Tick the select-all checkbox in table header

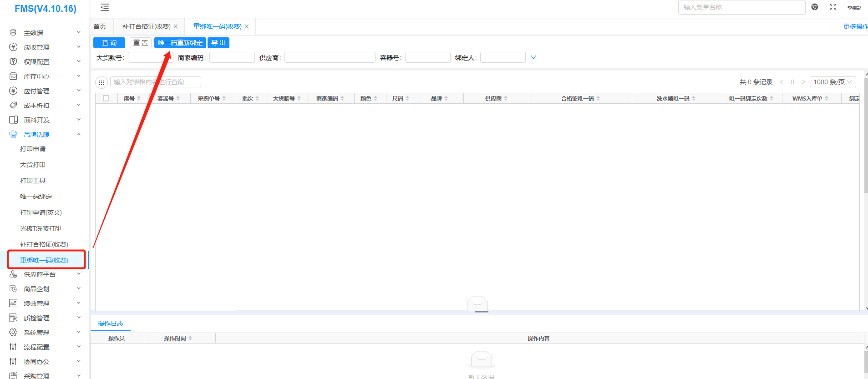106,98
